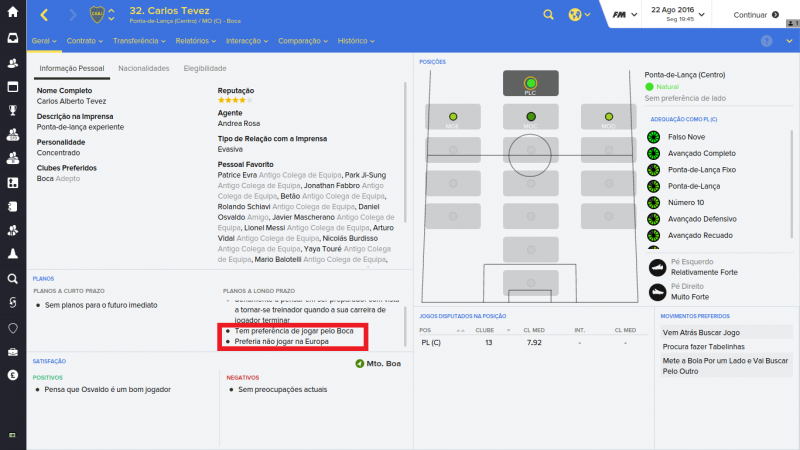Switch to the Elegibilidade tab
Image resolution: width=800 pixels, height=450 pixels.
tap(204, 68)
